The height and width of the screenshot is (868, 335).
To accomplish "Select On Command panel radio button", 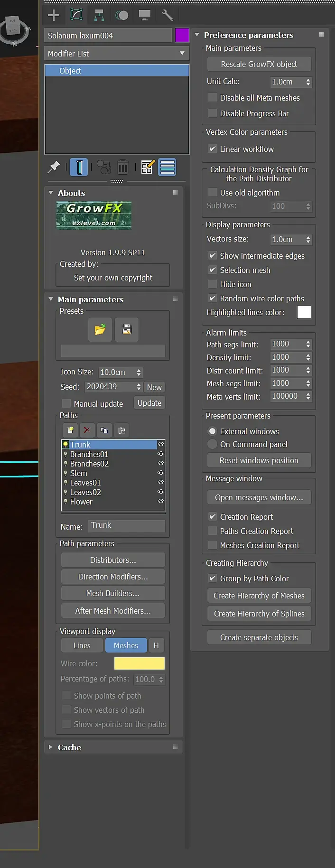I will pos(213,444).
